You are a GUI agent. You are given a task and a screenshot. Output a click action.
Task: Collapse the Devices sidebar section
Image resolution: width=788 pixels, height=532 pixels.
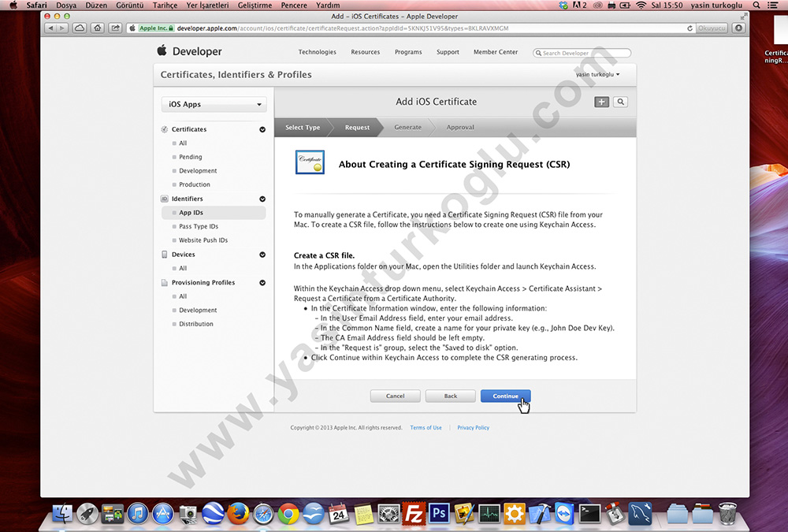[262, 255]
